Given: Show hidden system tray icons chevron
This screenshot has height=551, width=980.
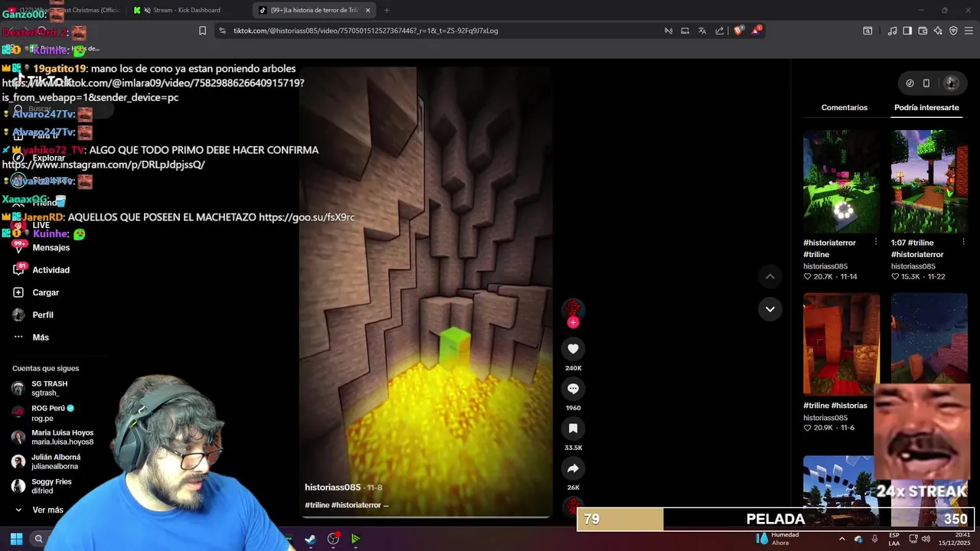Looking at the screenshot, I should coord(842,539).
